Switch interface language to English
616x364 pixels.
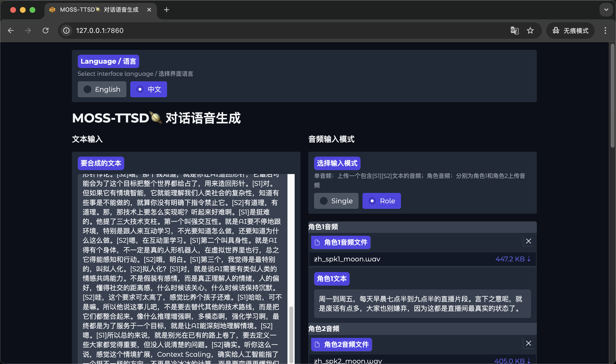102,89
